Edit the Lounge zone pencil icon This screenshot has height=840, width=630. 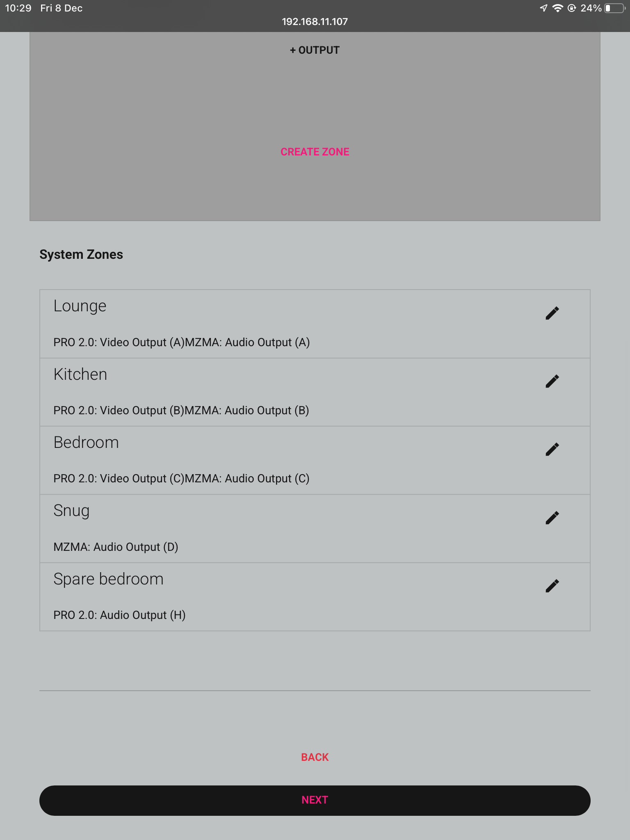point(552,313)
